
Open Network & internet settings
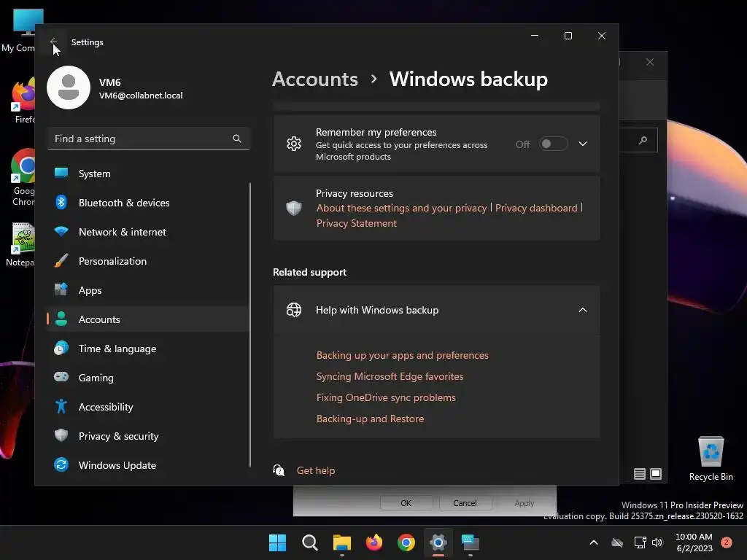pyautogui.click(x=149, y=232)
